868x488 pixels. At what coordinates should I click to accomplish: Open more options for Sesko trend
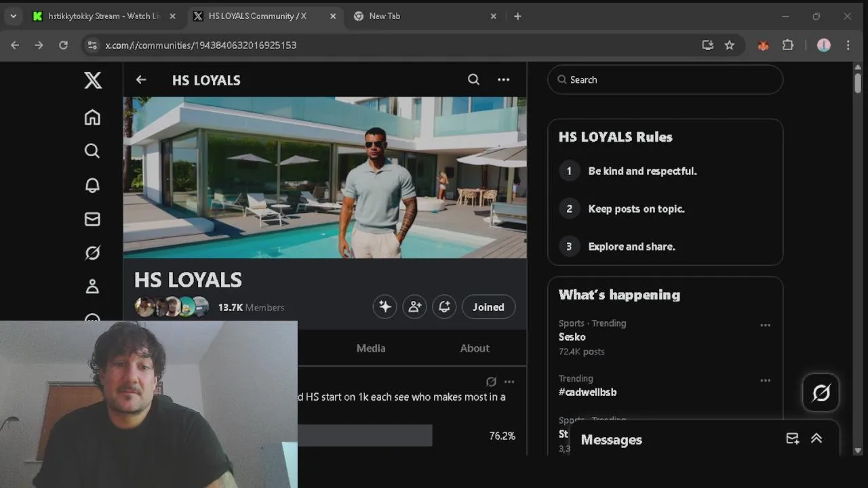point(765,325)
